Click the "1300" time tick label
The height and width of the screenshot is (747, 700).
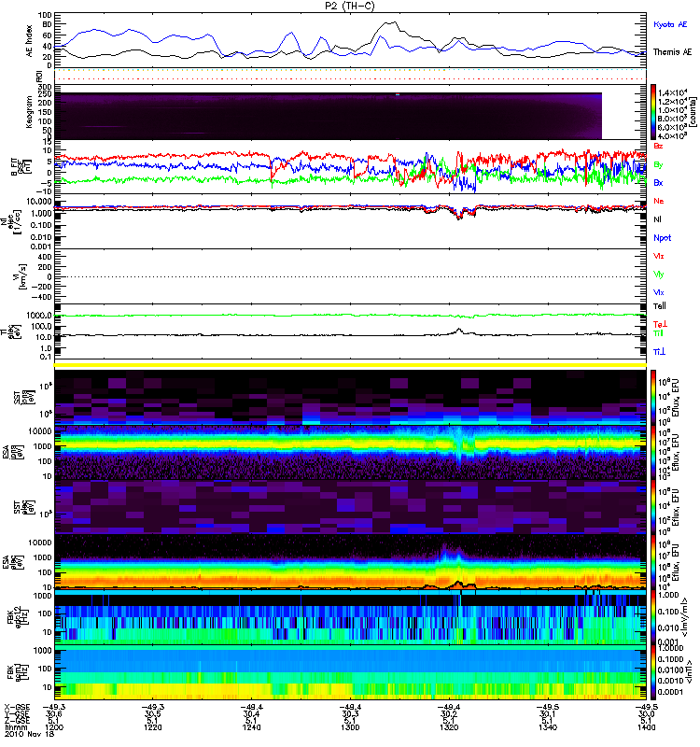pos(350,727)
